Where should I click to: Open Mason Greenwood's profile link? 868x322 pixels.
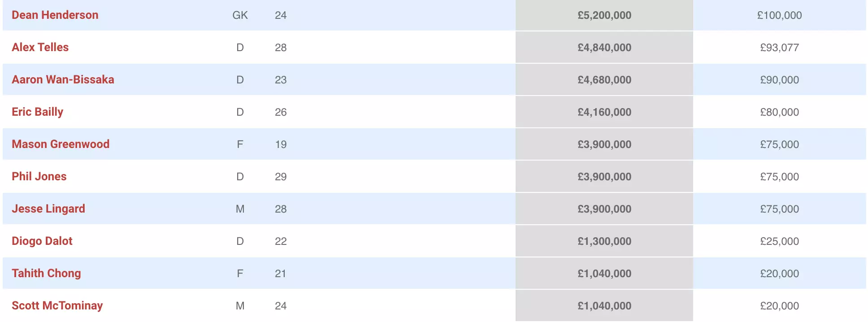pos(61,144)
